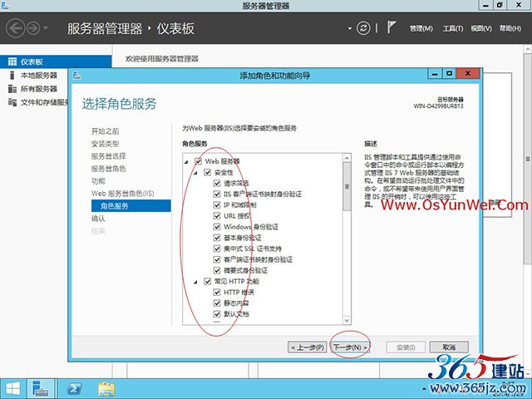
Task: Click role services list scroll down arrow
Action: tap(347, 320)
